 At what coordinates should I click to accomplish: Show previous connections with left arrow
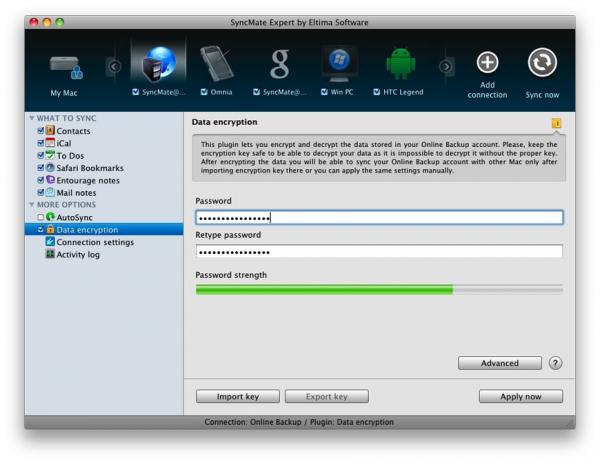coord(114,67)
